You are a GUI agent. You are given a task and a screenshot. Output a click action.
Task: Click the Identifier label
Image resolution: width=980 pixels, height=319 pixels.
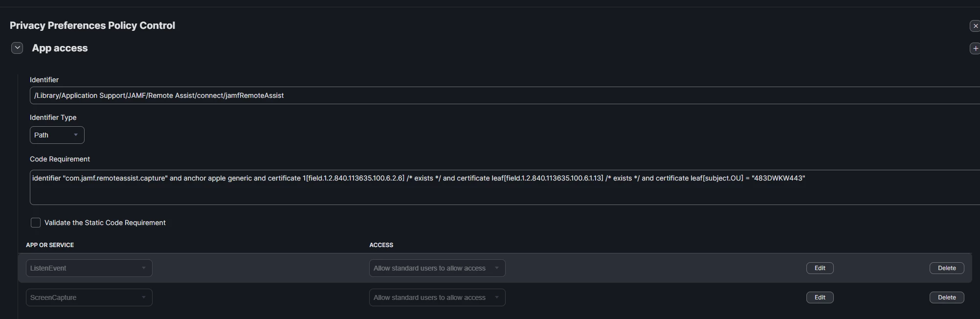tap(44, 80)
